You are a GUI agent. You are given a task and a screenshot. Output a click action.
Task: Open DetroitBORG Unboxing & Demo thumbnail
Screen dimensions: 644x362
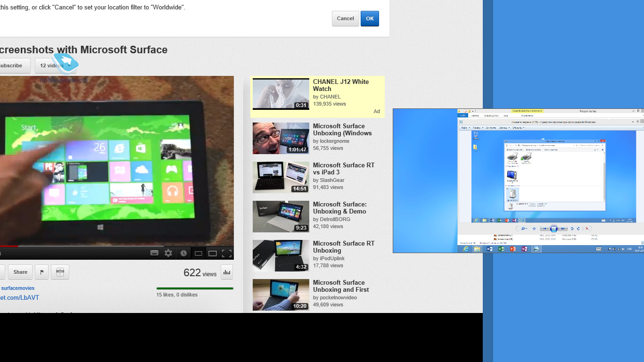[x=281, y=216]
